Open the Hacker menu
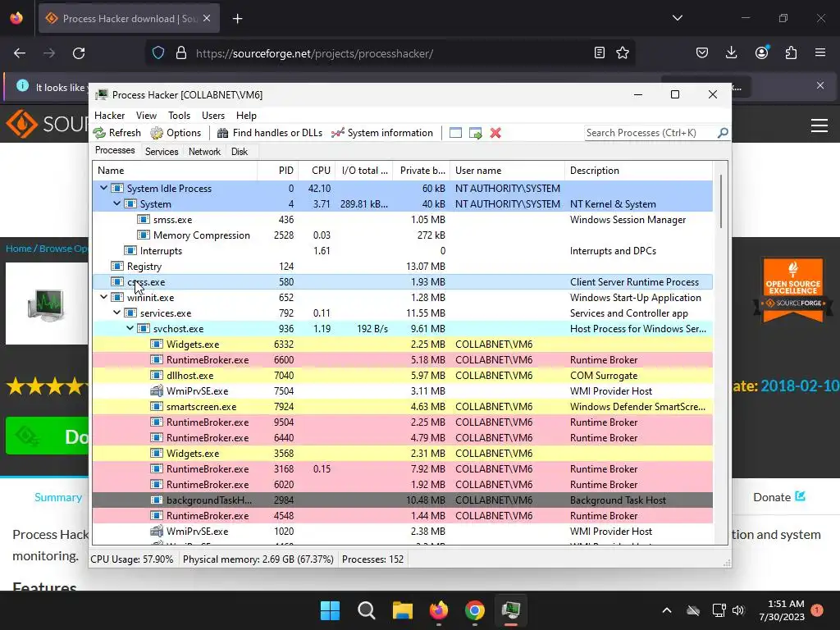The image size is (840, 630). coord(109,115)
